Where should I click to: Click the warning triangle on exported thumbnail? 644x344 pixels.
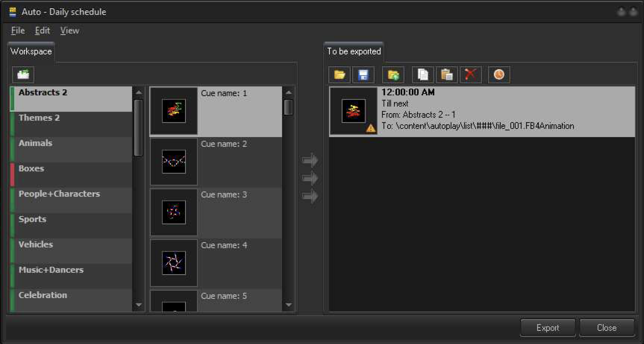371,128
